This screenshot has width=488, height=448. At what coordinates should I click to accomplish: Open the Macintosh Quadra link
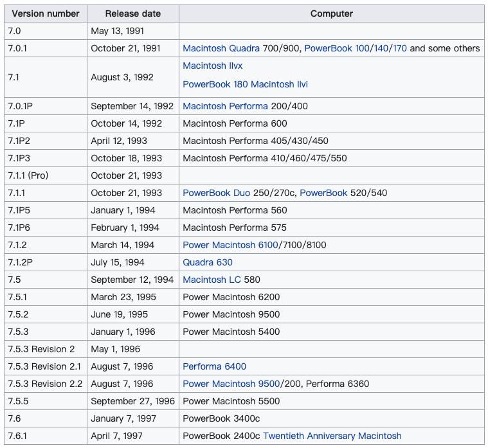point(221,48)
